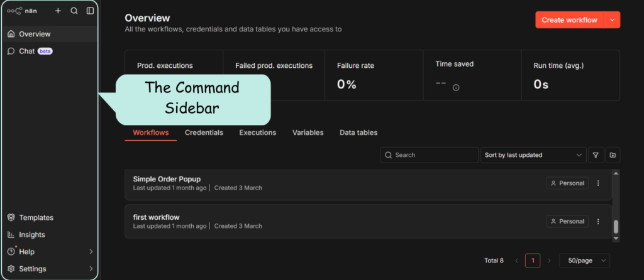Open three-dot menu for first workflow

pyautogui.click(x=598, y=221)
